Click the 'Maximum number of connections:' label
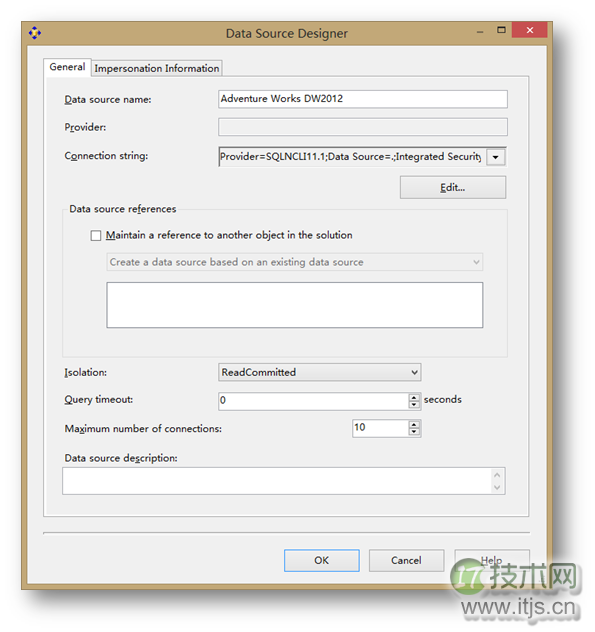 pyautogui.click(x=143, y=429)
